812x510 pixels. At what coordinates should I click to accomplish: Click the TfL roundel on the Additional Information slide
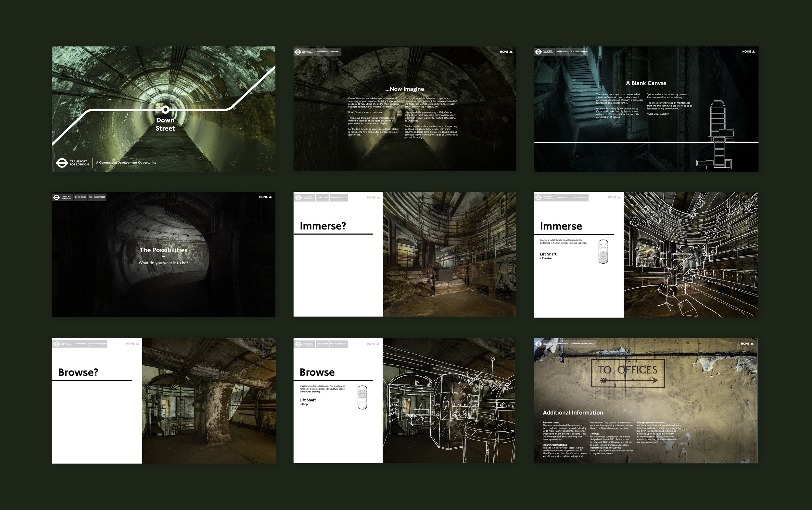click(538, 344)
